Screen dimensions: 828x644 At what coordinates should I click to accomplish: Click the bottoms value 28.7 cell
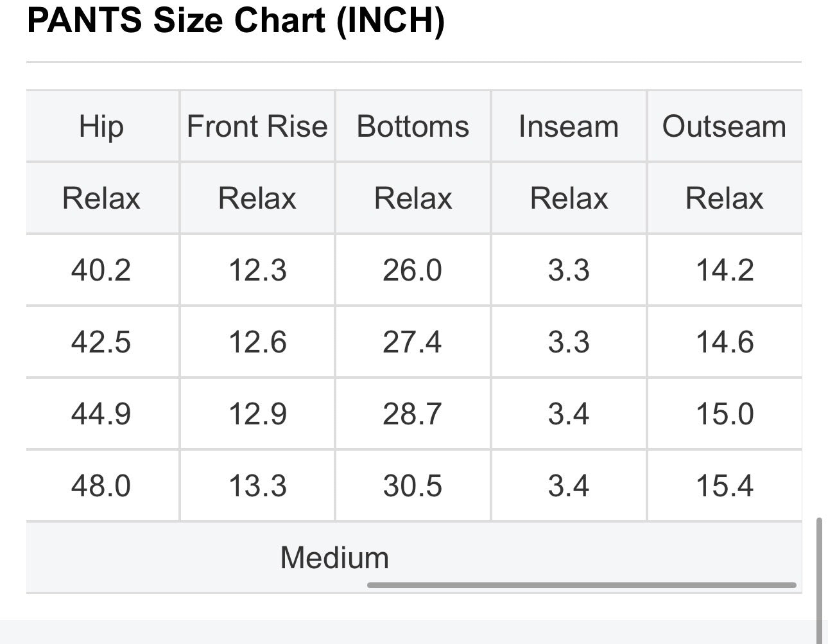[x=413, y=413]
